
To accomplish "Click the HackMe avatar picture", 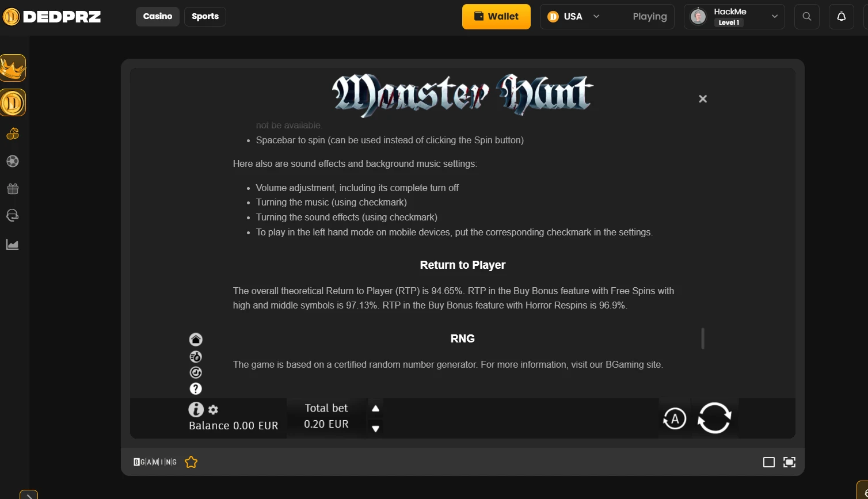I will point(698,17).
